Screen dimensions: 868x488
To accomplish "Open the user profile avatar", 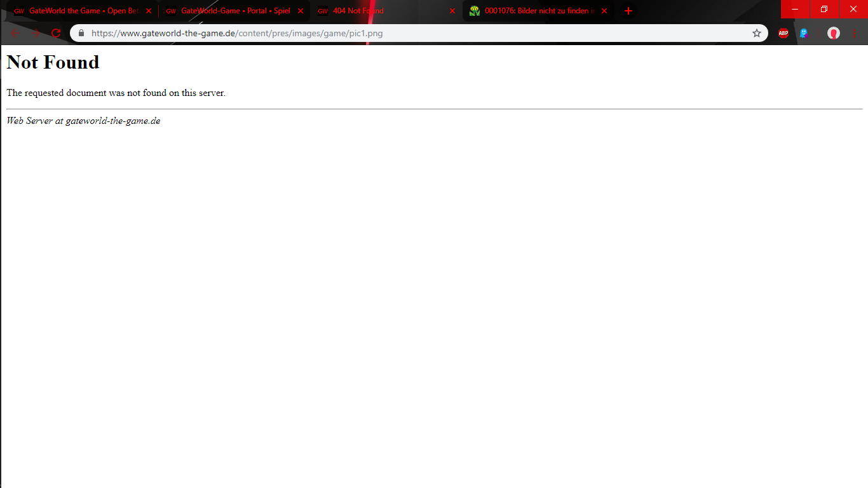I will point(834,33).
